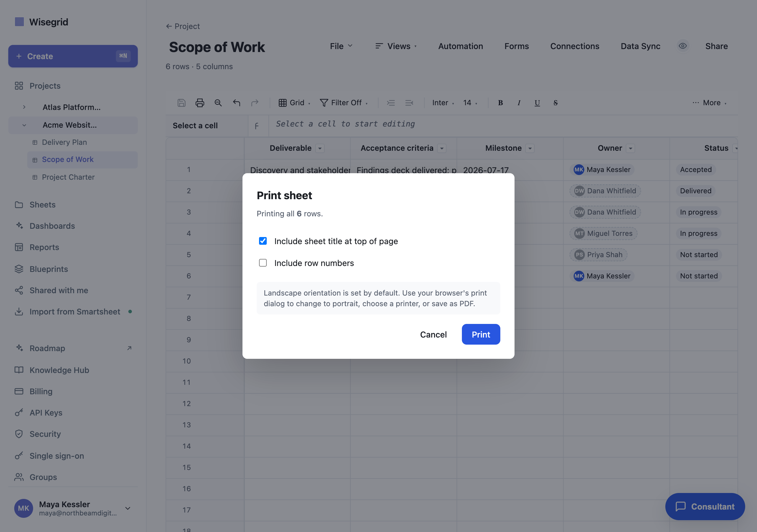Click the Share button
The height and width of the screenshot is (532, 757).
(716, 46)
